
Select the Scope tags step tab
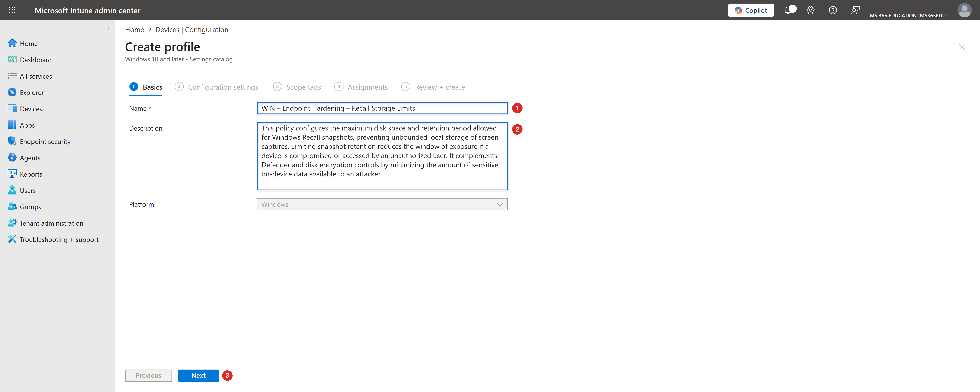(x=297, y=87)
